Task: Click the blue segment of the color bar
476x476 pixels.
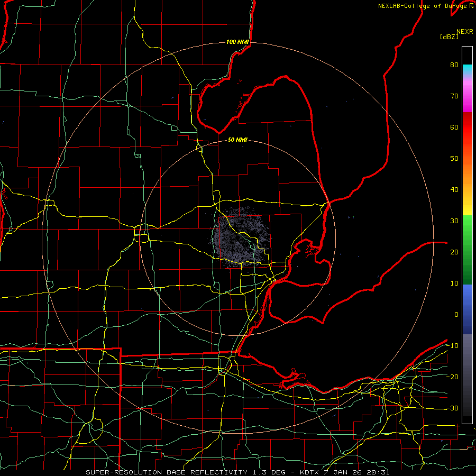Action: [467, 309]
